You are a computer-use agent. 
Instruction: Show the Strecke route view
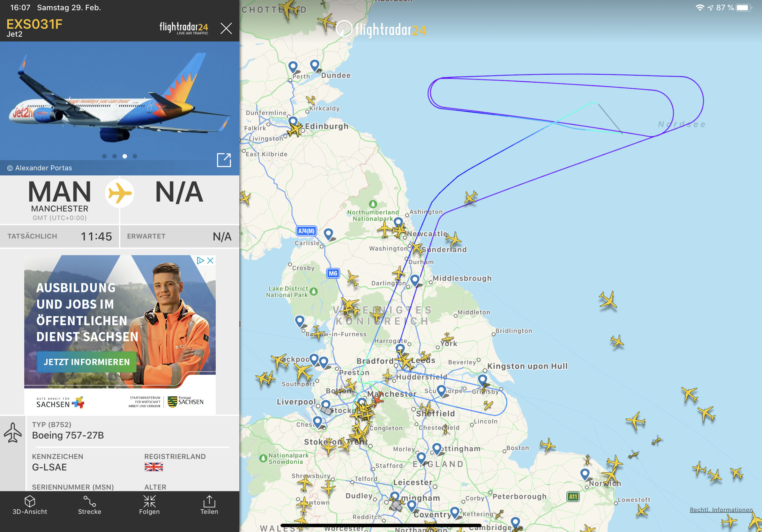90,505
